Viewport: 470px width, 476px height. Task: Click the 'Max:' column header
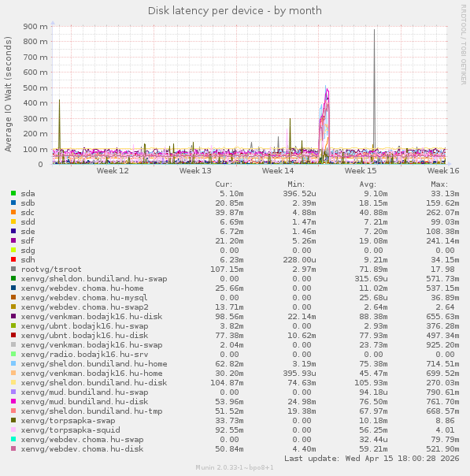click(x=439, y=184)
